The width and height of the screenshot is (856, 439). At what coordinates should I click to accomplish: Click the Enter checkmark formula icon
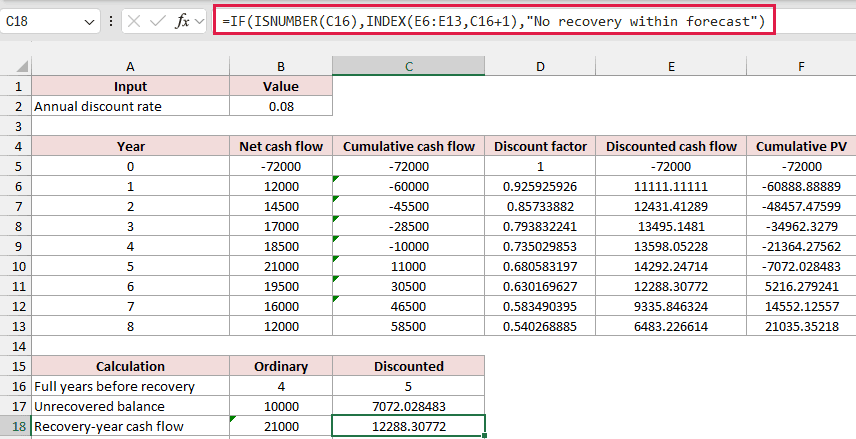tap(158, 21)
